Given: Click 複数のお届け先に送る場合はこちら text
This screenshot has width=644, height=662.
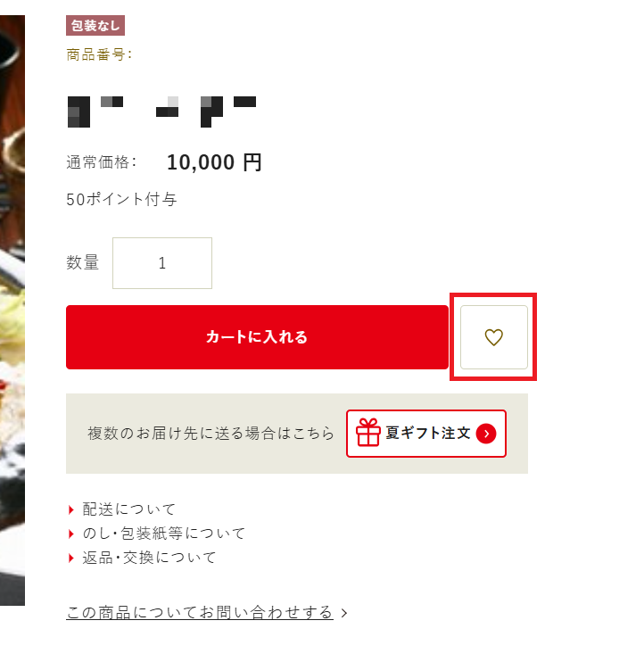Looking at the screenshot, I should tap(211, 434).
